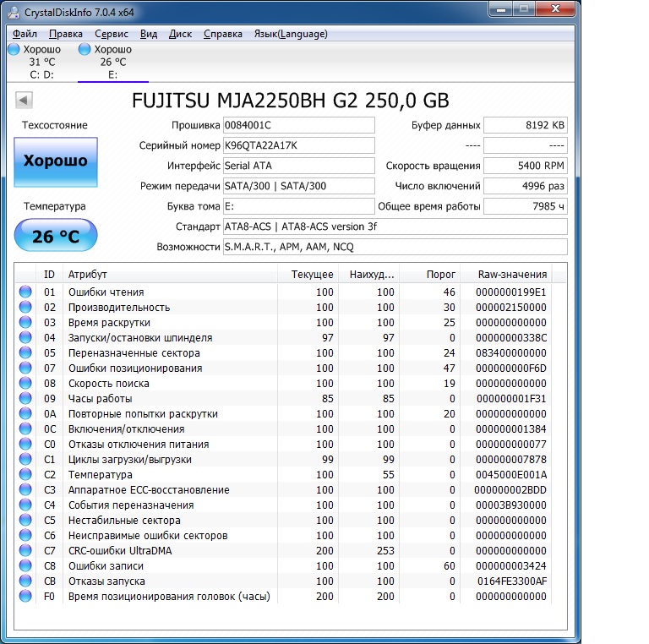Image resolution: width=649 pixels, height=644 pixels.
Task: Open the Файл menu
Action: click(x=25, y=34)
